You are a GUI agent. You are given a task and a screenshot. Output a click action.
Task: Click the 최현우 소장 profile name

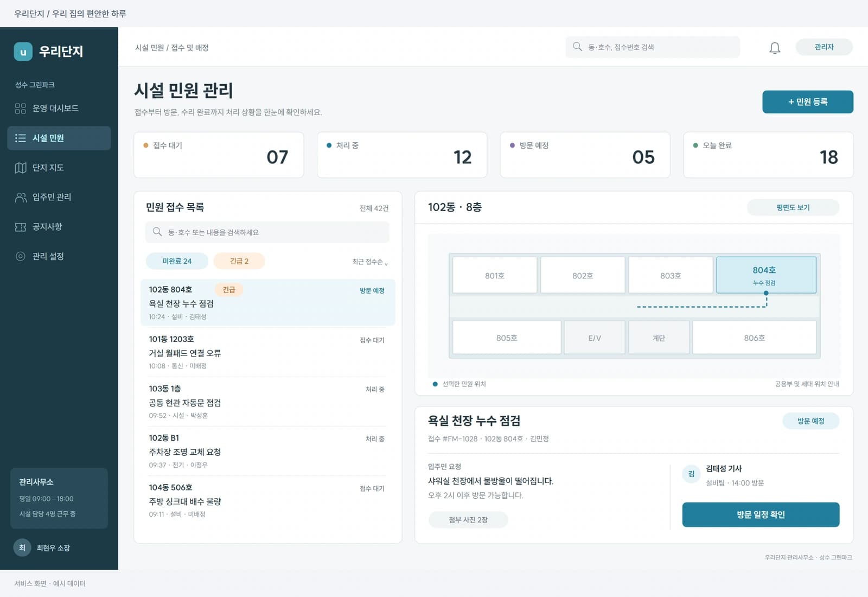(x=53, y=548)
